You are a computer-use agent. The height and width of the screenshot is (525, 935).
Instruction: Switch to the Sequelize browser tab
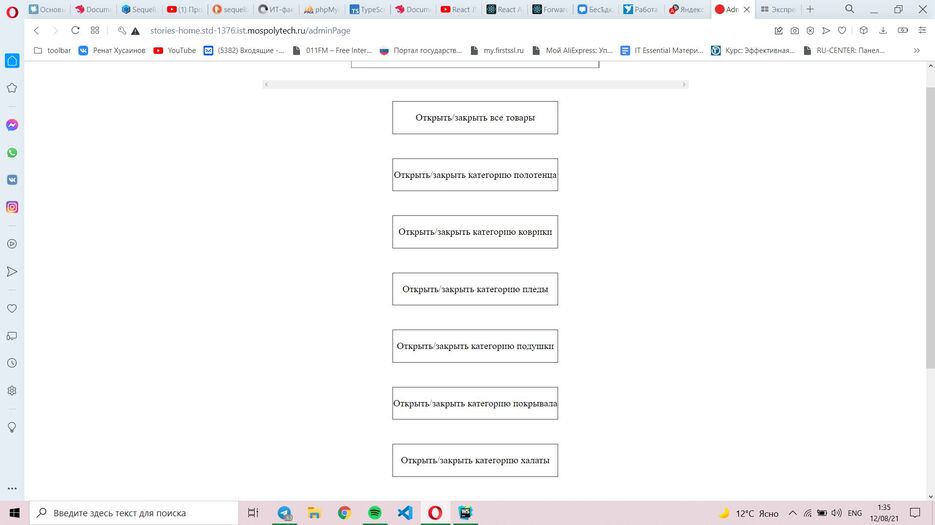click(x=137, y=9)
